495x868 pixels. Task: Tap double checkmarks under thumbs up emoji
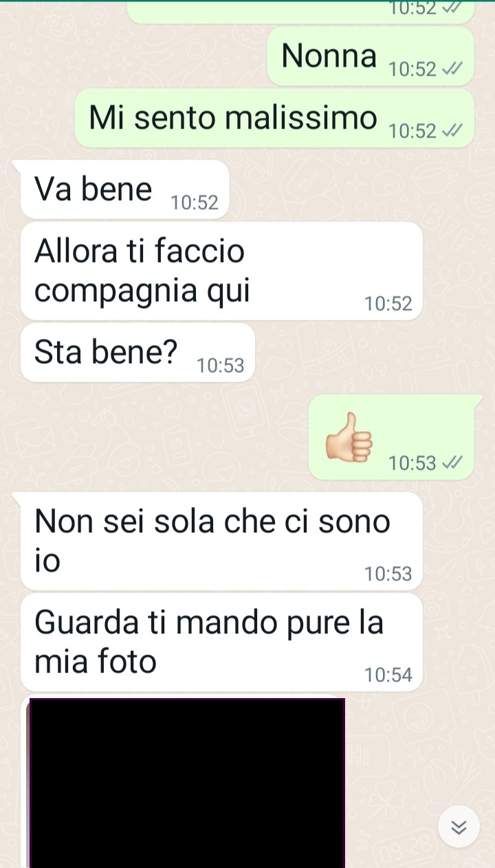pos(452,464)
